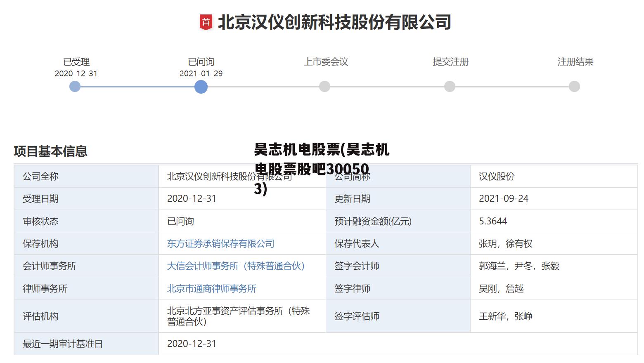Click the 吴刚，詹越 value cell
Image resolution: width=644 pixels, height=363 pixels.
tap(554, 289)
